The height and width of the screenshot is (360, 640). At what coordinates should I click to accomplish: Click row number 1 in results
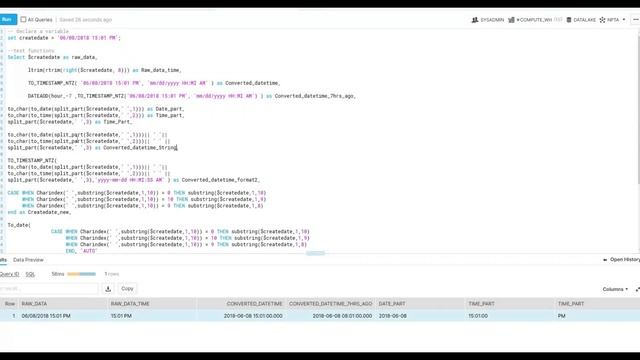pos(13,316)
